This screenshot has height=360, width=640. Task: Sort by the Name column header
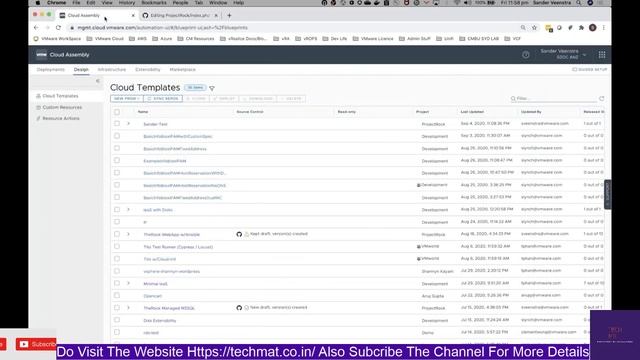point(143,112)
